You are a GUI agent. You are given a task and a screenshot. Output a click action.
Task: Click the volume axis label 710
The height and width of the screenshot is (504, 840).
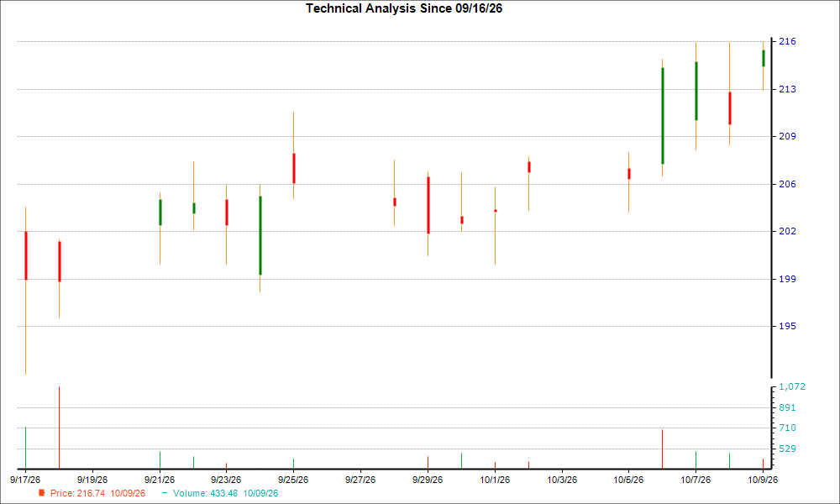pyautogui.click(x=787, y=428)
